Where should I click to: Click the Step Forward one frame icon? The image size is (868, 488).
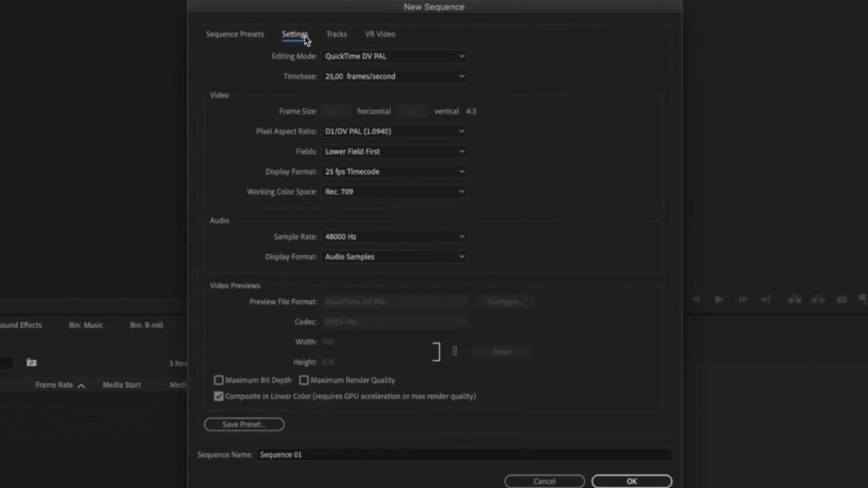[743, 299]
